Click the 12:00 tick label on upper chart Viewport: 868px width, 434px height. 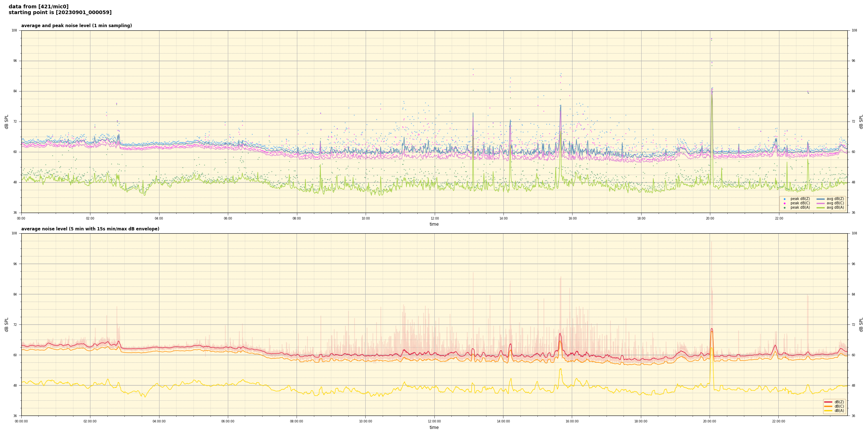tap(434, 218)
